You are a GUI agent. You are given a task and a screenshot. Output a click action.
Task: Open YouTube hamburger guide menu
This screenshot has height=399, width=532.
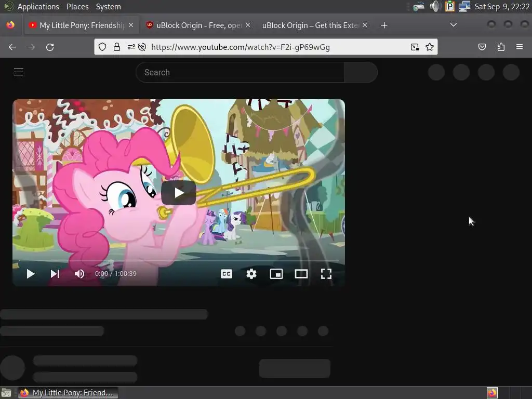pyautogui.click(x=19, y=72)
